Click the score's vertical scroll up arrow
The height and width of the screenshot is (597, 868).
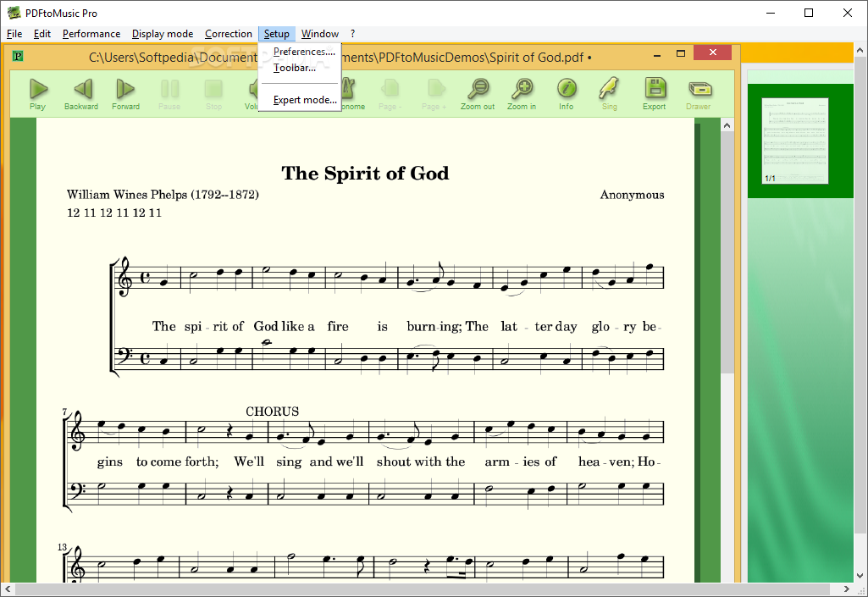727,125
